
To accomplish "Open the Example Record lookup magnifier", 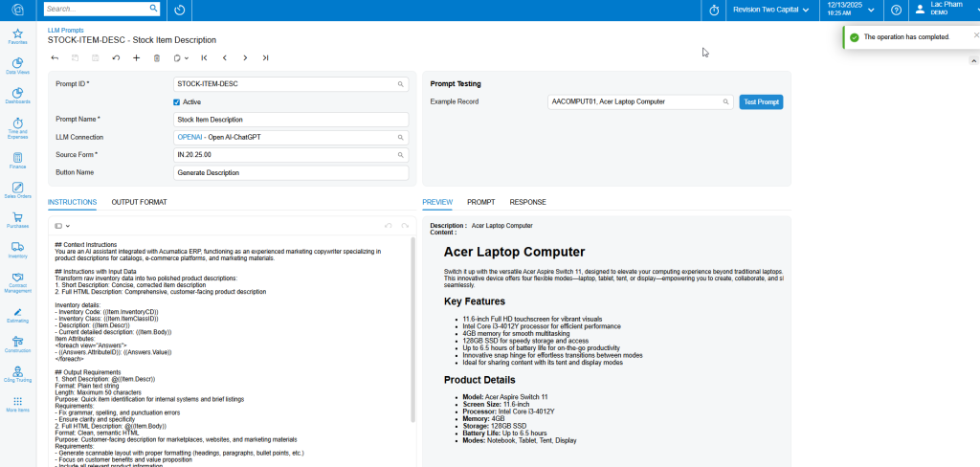I will [725, 101].
